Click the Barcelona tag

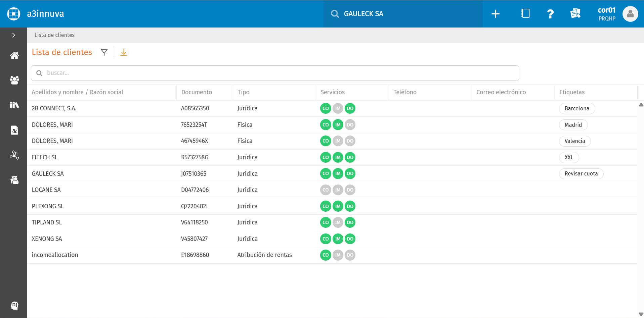point(577,108)
